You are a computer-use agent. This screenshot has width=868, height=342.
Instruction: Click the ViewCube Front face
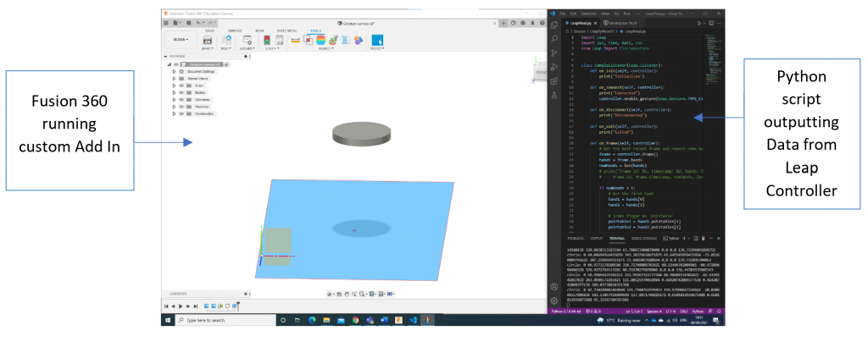[x=542, y=73]
